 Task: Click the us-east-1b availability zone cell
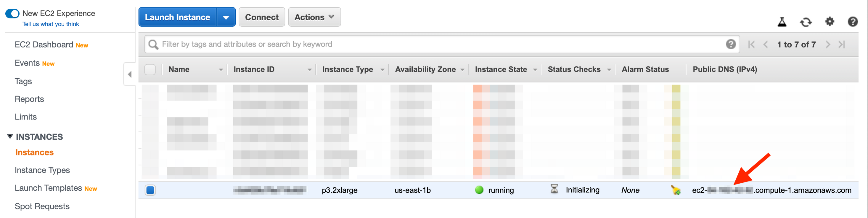(412, 190)
